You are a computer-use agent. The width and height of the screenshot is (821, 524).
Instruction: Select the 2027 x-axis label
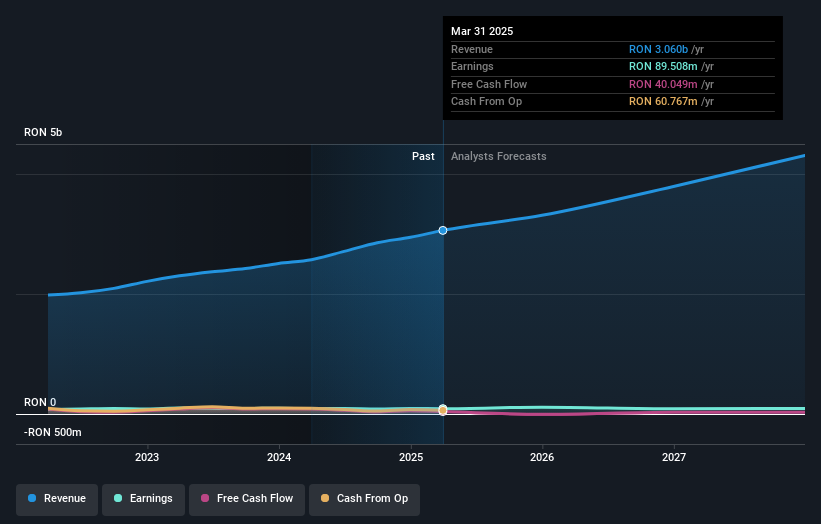[x=674, y=457]
